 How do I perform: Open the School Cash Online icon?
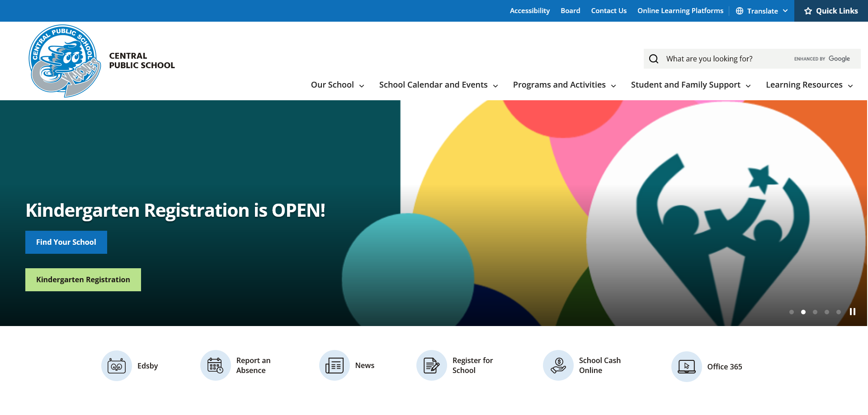tap(558, 365)
